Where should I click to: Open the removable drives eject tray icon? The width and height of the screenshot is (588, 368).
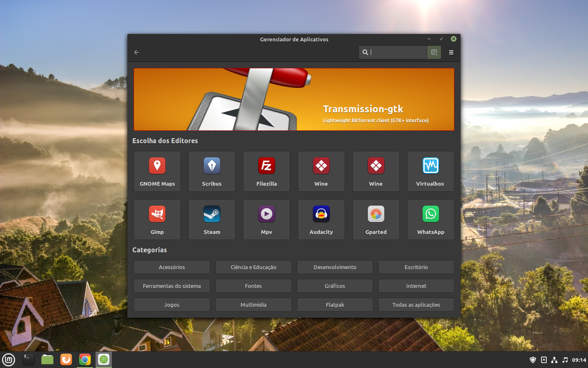coord(544,360)
